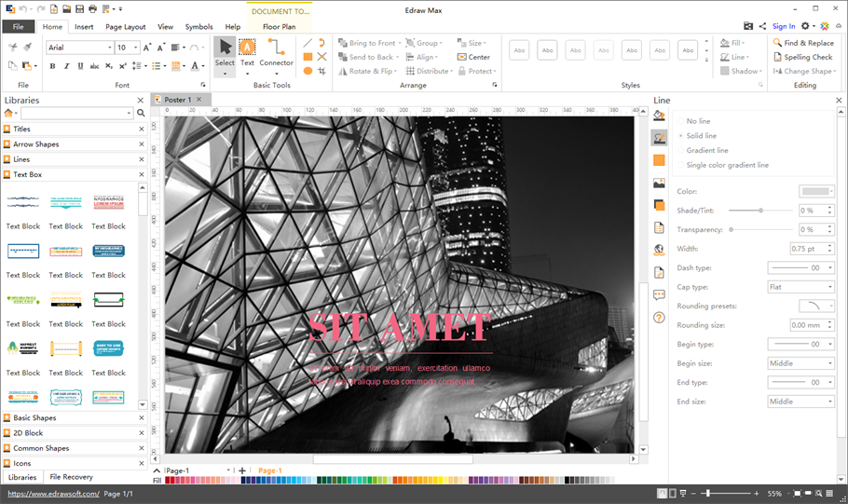Click the search icon in Libraries panel
Image resolution: width=848 pixels, height=504 pixels.
[x=142, y=113]
